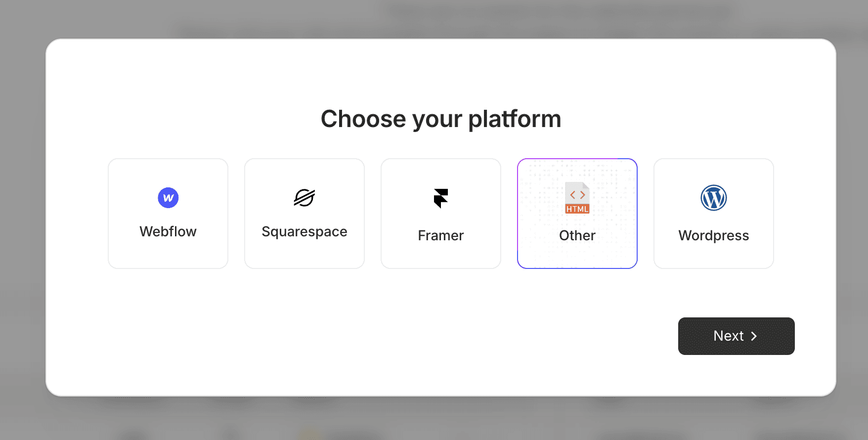Image resolution: width=868 pixels, height=440 pixels.
Task: Click the code brackets symbol inside the HTML icon
Action: [x=577, y=194]
